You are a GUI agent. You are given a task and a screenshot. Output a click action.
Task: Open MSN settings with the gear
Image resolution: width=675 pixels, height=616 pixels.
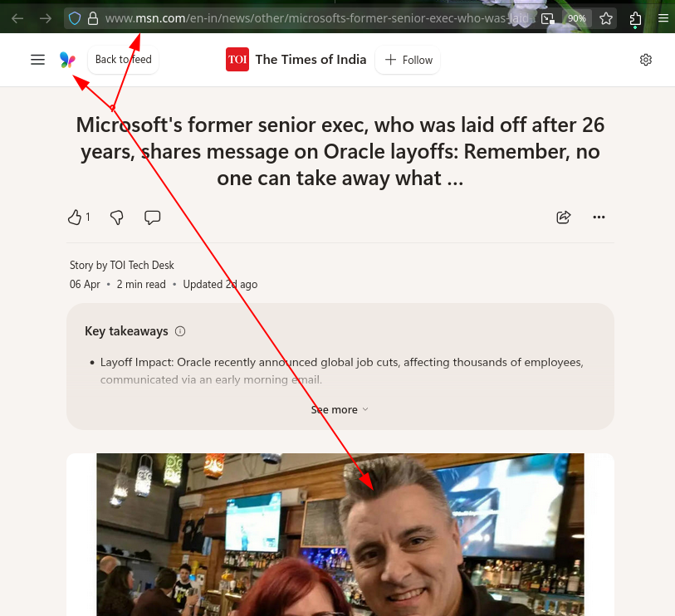(645, 60)
